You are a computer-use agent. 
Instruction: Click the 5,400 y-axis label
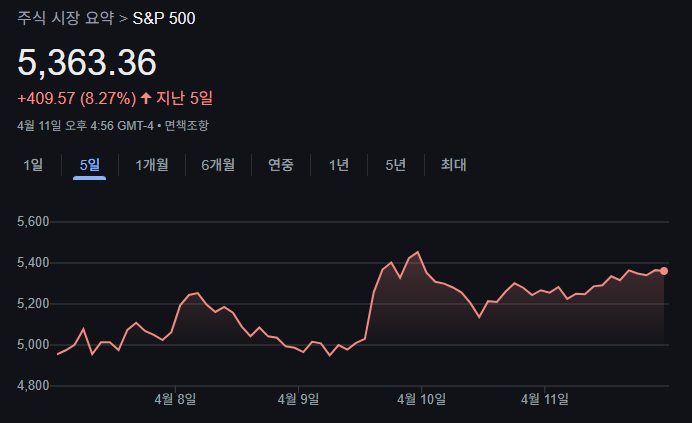[33, 263]
